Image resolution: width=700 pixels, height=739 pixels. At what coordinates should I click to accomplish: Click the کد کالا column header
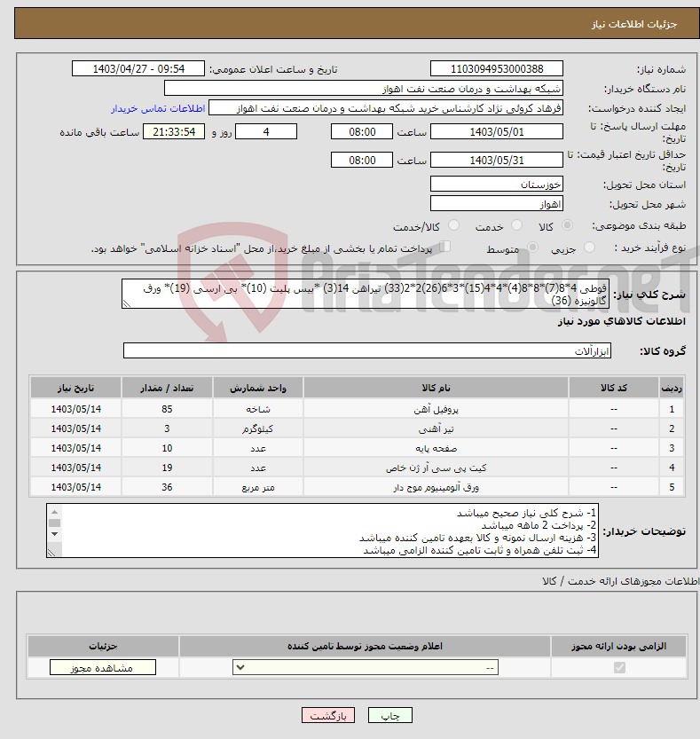[x=614, y=388]
